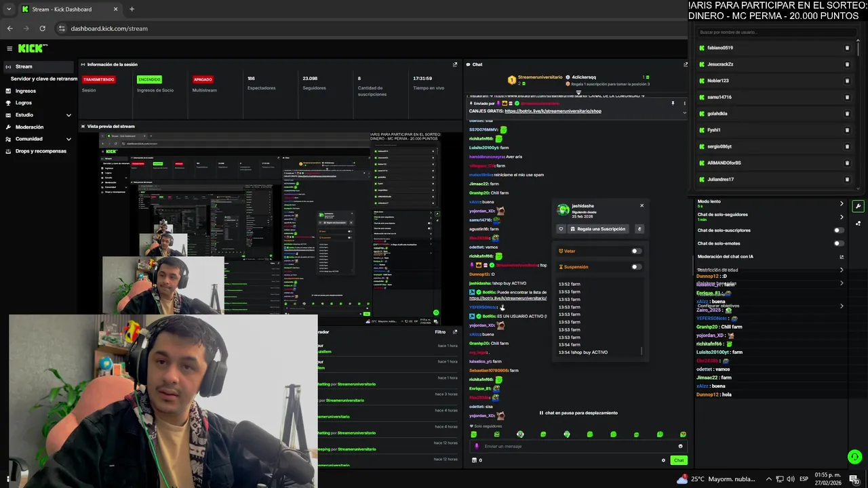Select the wrench settings tab icon

pos(858,206)
